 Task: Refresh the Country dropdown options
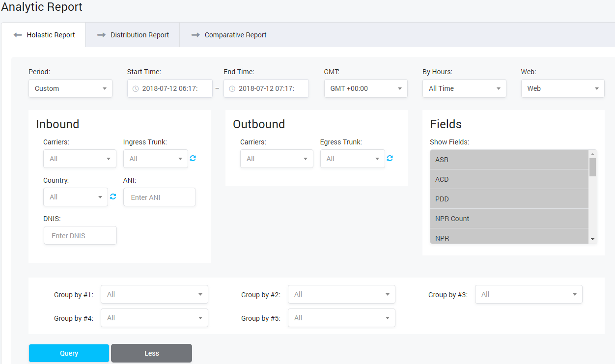tap(112, 196)
